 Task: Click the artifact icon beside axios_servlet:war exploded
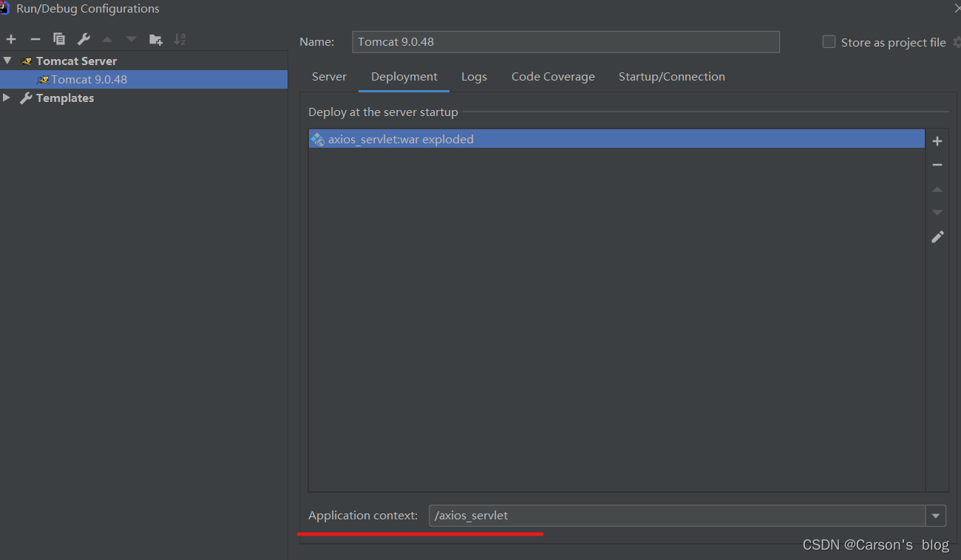[x=318, y=139]
